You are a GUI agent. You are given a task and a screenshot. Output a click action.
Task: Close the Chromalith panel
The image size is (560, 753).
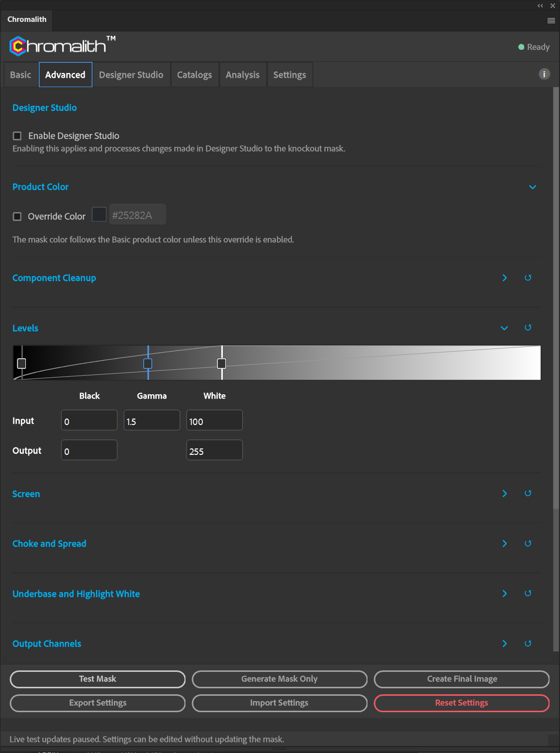click(553, 6)
